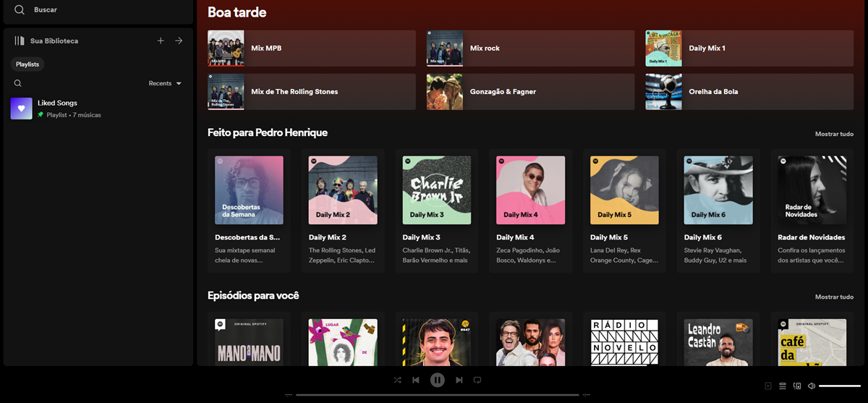
Task: Open the Gonzagão & Fagner shortcut
Action: 530,92
